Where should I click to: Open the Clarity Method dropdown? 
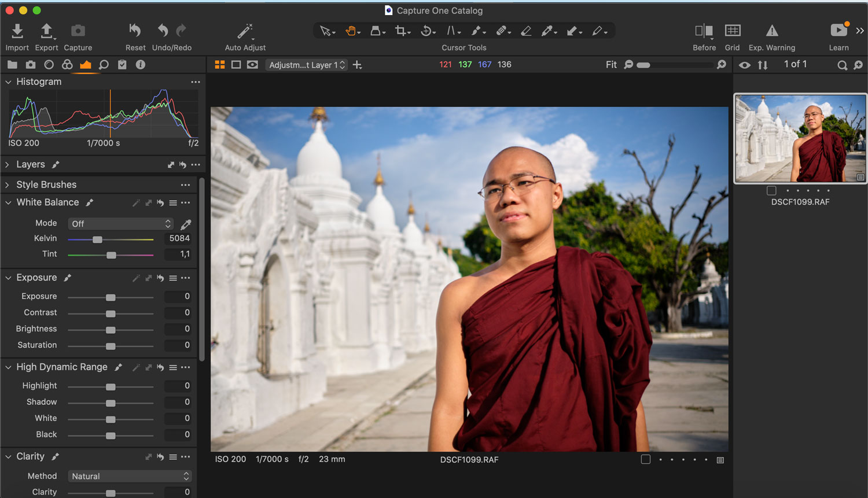coord(130,476)
